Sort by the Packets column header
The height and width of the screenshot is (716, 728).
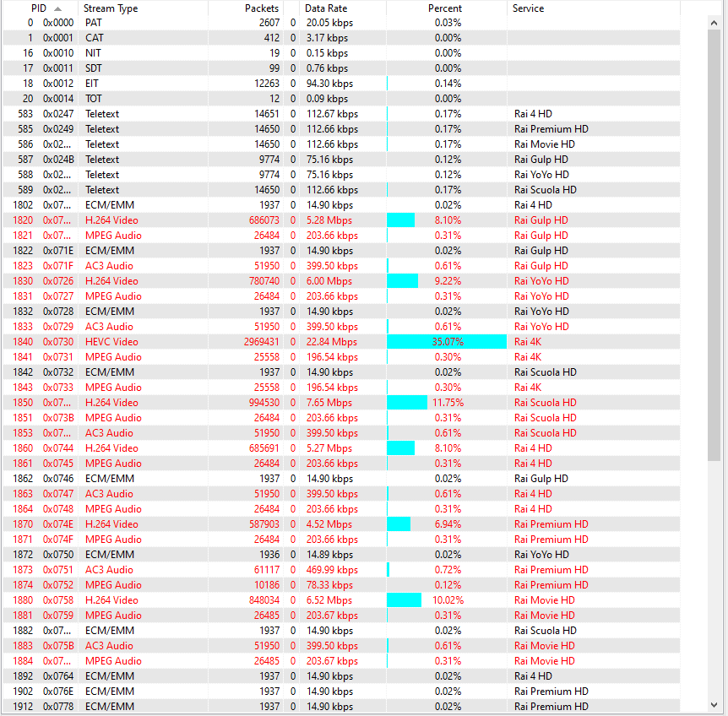coord(246,8)
